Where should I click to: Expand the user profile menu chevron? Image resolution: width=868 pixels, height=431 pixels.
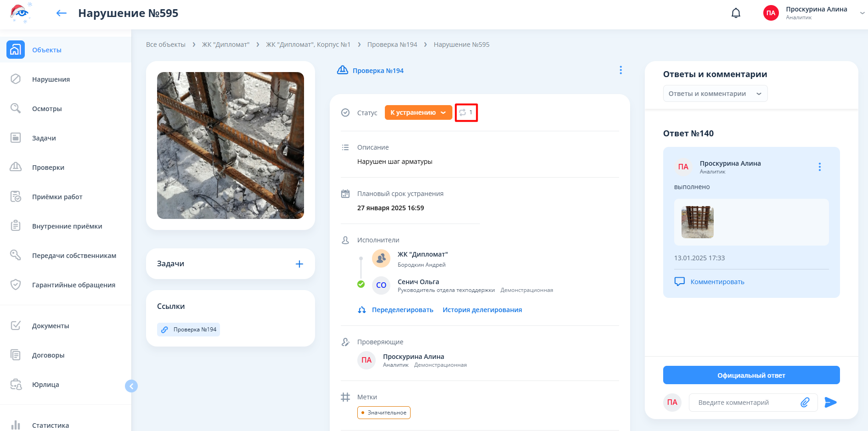click(862, 13)
